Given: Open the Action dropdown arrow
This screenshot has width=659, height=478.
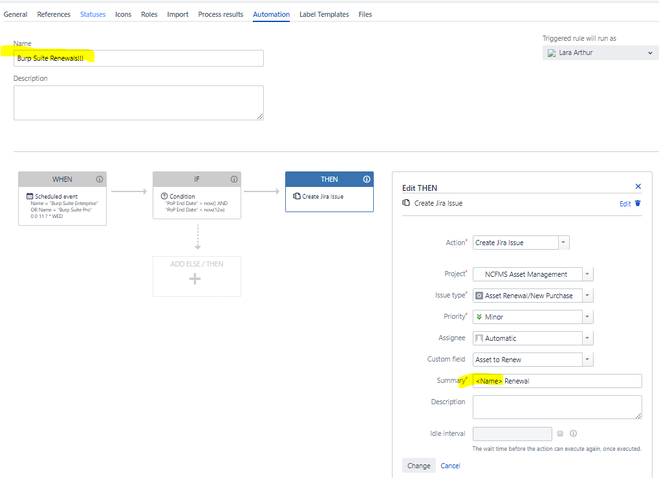Looking at the screenshot, I should 564,243.
